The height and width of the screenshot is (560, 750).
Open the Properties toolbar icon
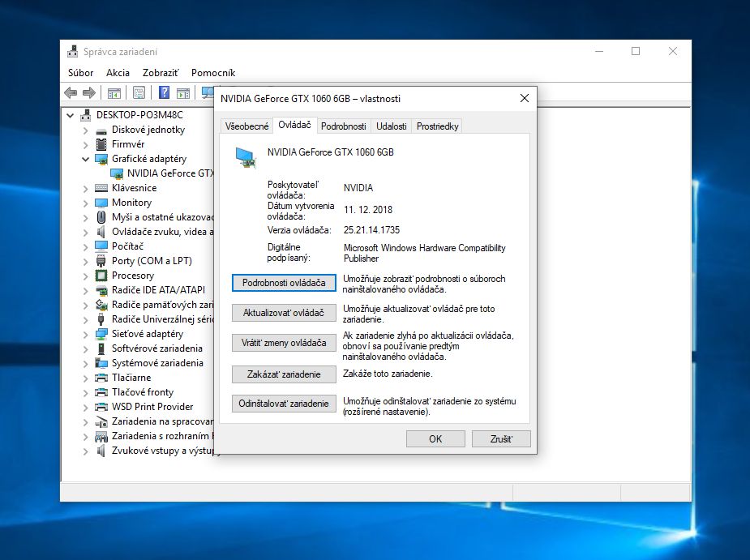coord(139,92)
